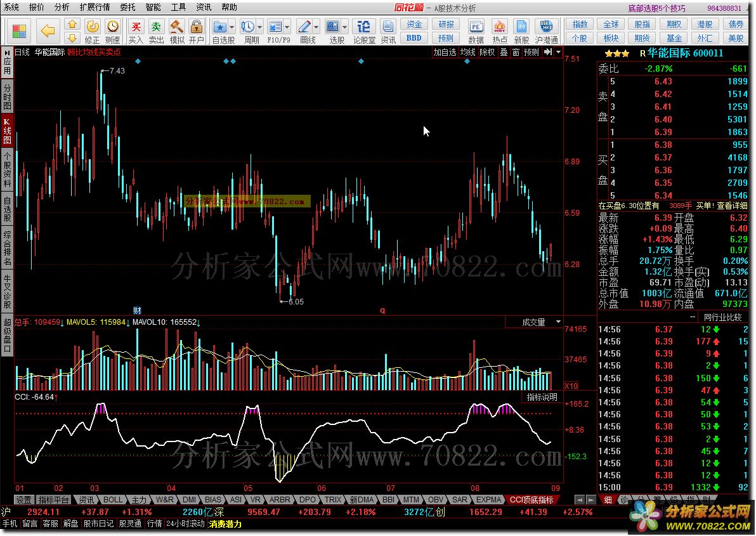756x536 pixels.
Task: Switch to 分时图 in left sidebar
Action: pos(7,97)
